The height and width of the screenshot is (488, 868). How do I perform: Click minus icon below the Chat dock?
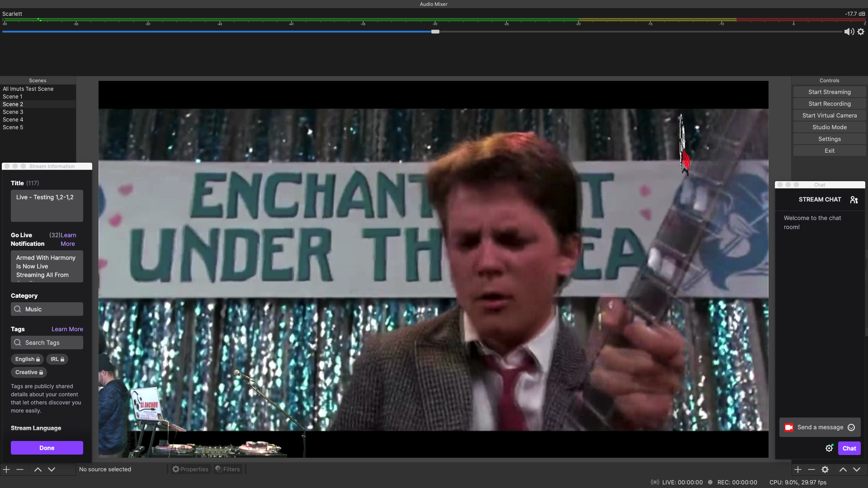(811, 469)
